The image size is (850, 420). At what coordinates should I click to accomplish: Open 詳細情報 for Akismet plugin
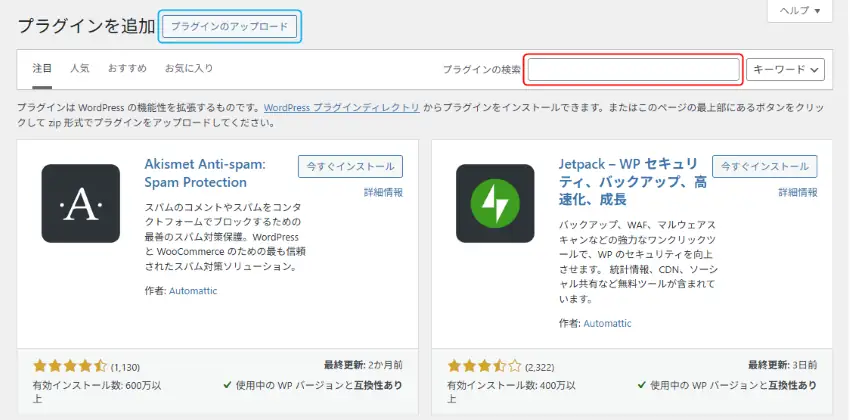tap(383, 192)
